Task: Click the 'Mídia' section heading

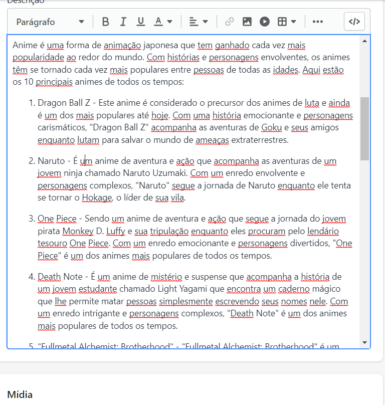Action: tap(20, 395)
